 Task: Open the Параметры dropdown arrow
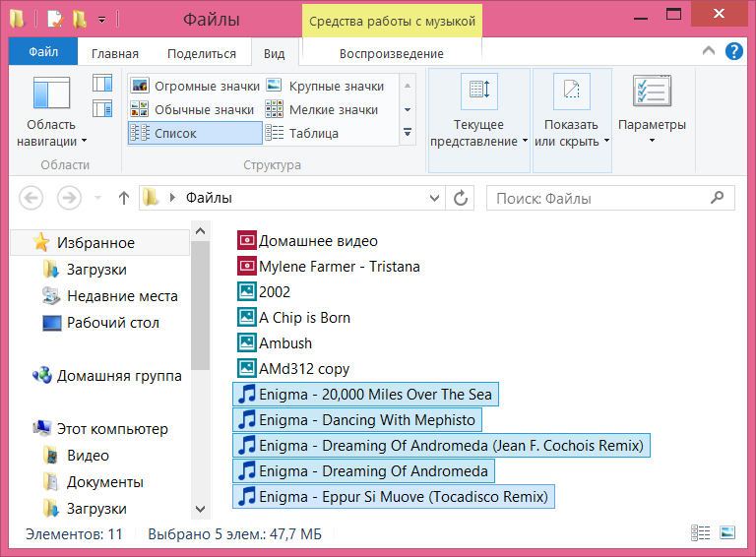point(652,141)
